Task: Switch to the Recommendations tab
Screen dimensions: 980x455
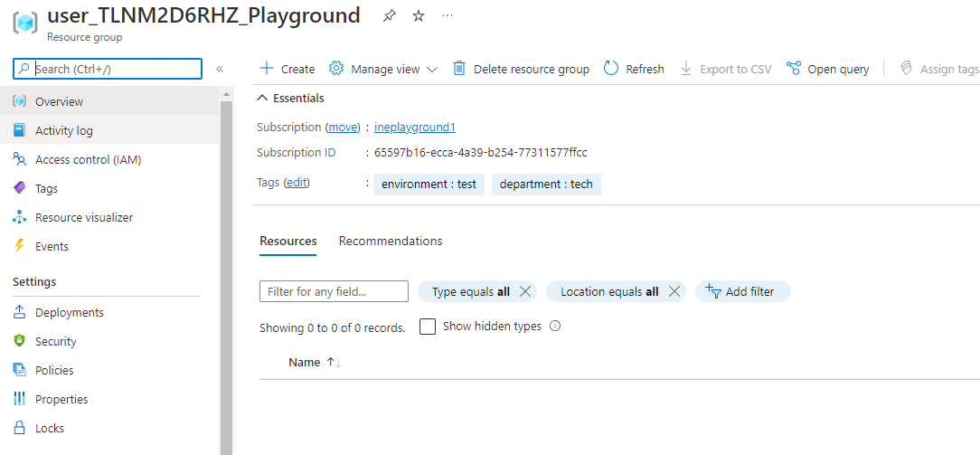Action: tap(391, 241)
